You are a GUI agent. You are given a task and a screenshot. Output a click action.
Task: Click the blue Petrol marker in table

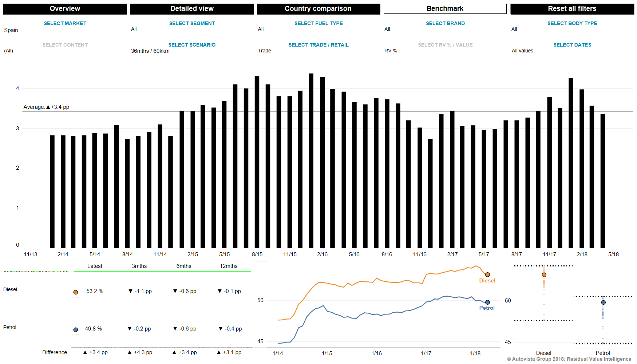[76, 330]
